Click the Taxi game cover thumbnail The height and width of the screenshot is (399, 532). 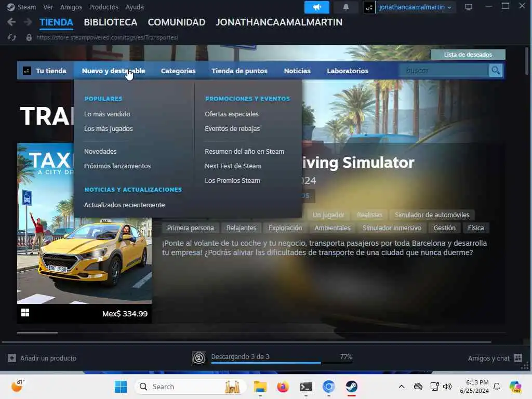[85, 223]
